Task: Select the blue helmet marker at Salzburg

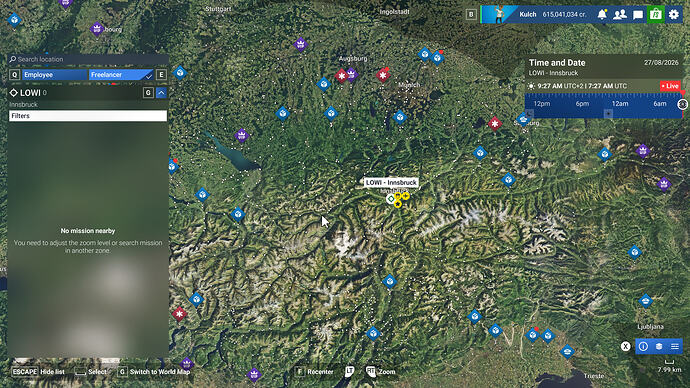Action: 523,119
